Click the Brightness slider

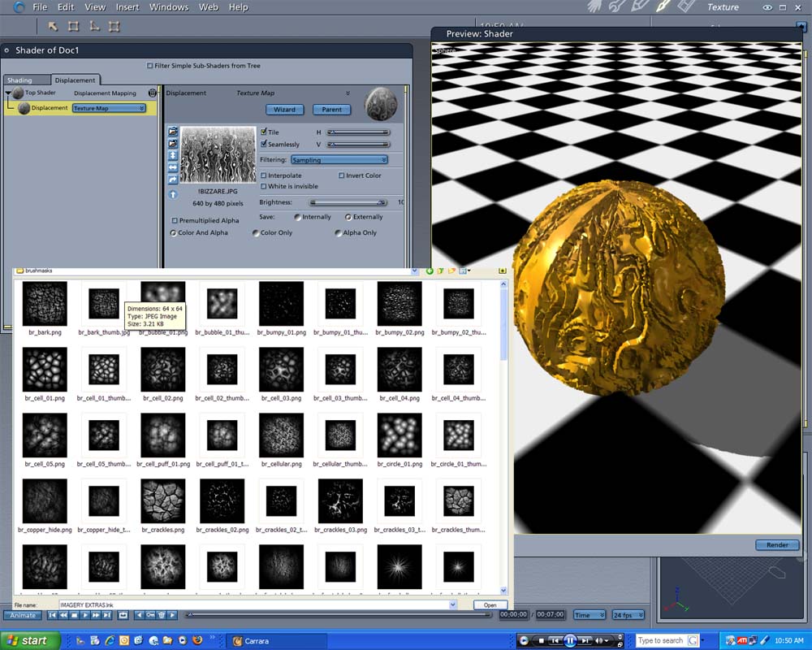point(348,202)
